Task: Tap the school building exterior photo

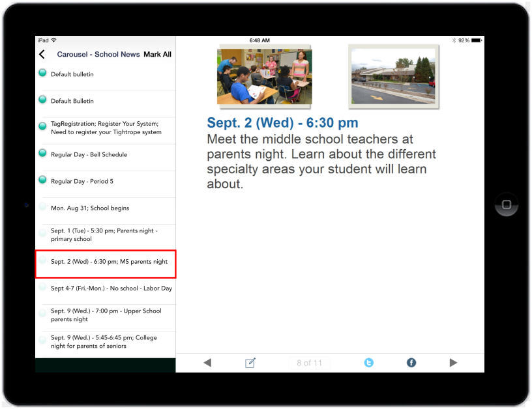Action: coord(394,77)
